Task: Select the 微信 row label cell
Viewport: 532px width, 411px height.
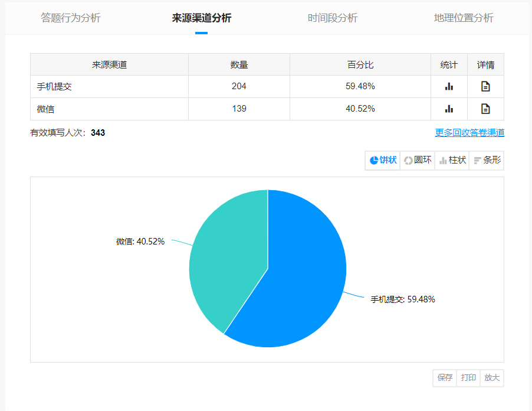Action: coord(109,109)
